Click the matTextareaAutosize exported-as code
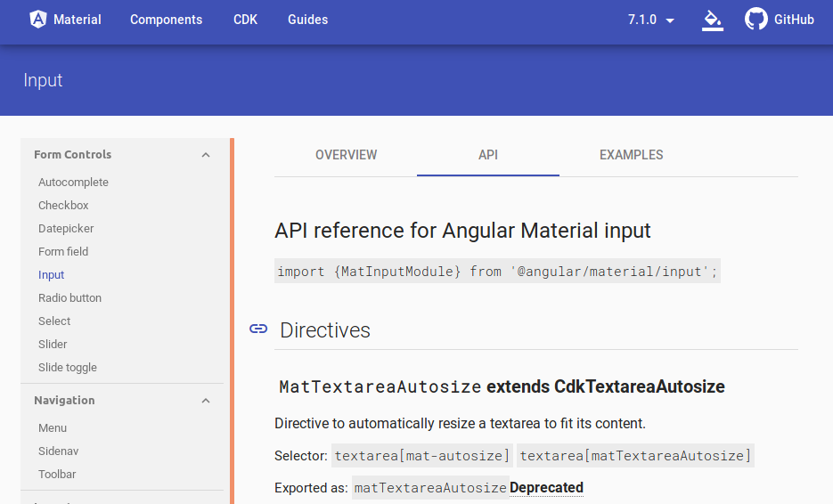The height and width of the screenshot is (504, 833). (x=430, y=488)
